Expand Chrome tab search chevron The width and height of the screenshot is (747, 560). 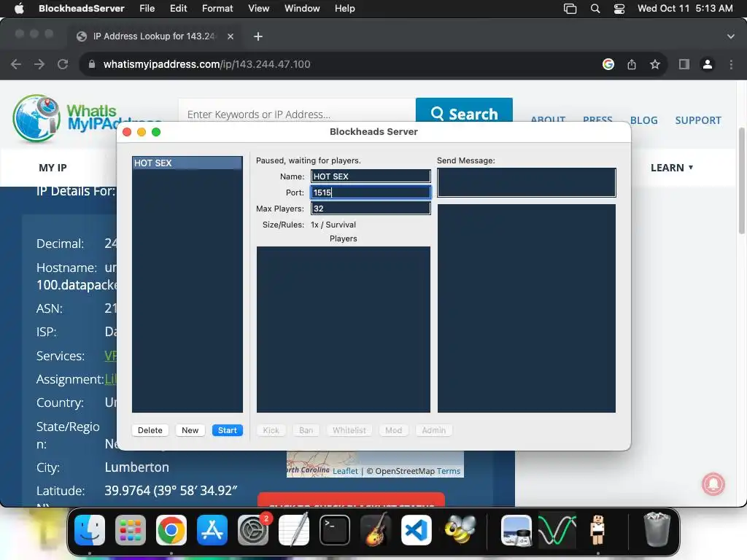click(731, 36)
